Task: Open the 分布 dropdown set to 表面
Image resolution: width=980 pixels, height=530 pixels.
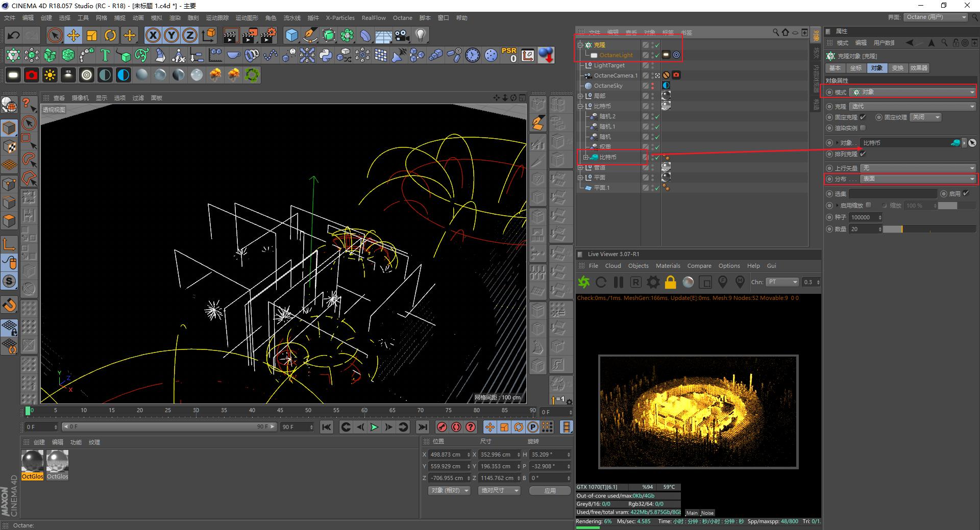Action: click(918, 179)
